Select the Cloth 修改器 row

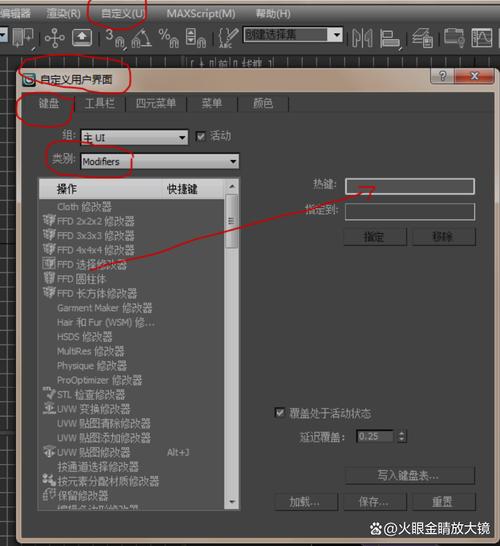(x=132, y=207)
